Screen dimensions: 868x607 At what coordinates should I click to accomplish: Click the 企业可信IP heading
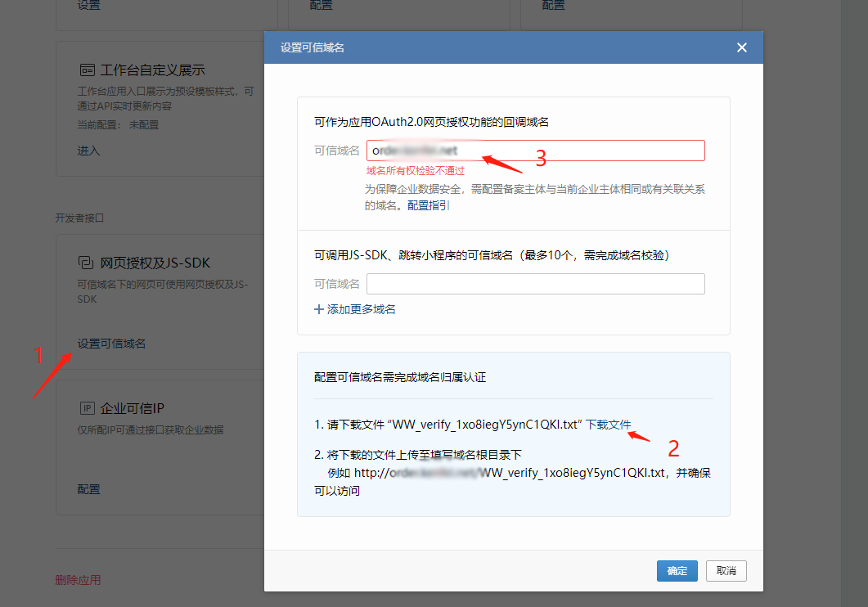[132, 408]
